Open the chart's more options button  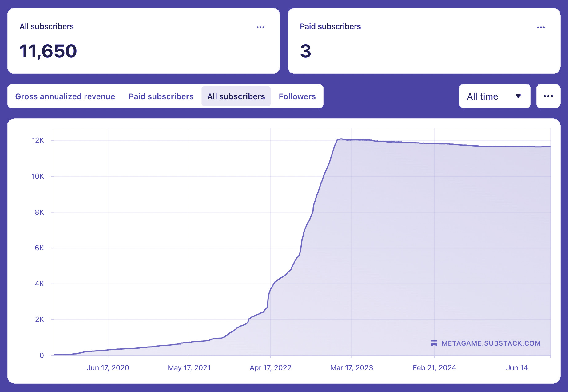click(548, 96)
